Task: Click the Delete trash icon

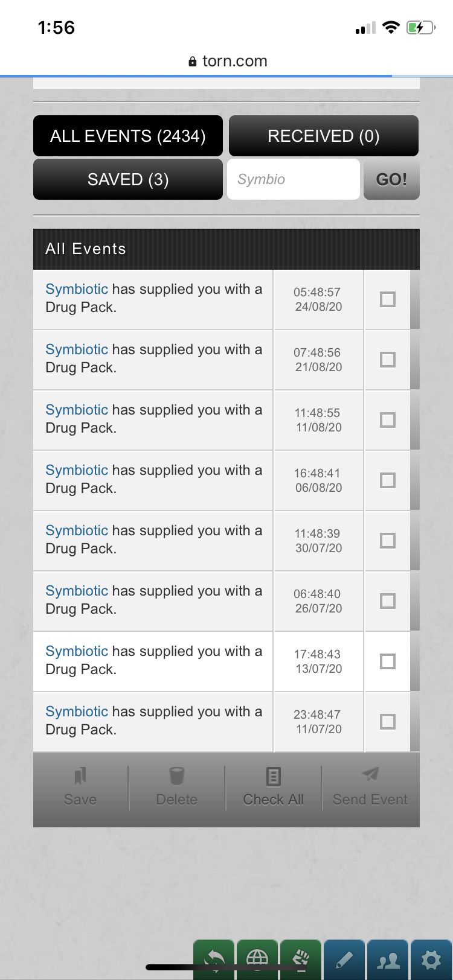Action: pyautogui.click(x=176, y=775)
